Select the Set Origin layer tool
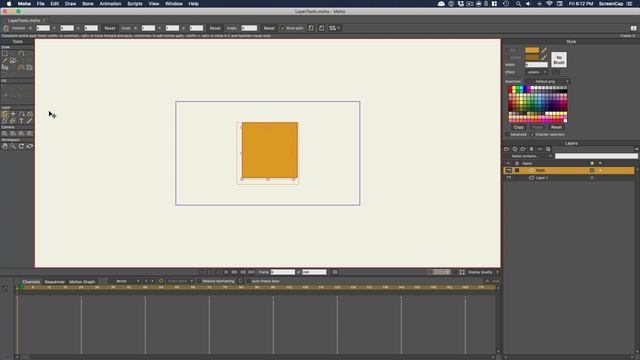This screenshot has width=640, height=360. [13, 114]
